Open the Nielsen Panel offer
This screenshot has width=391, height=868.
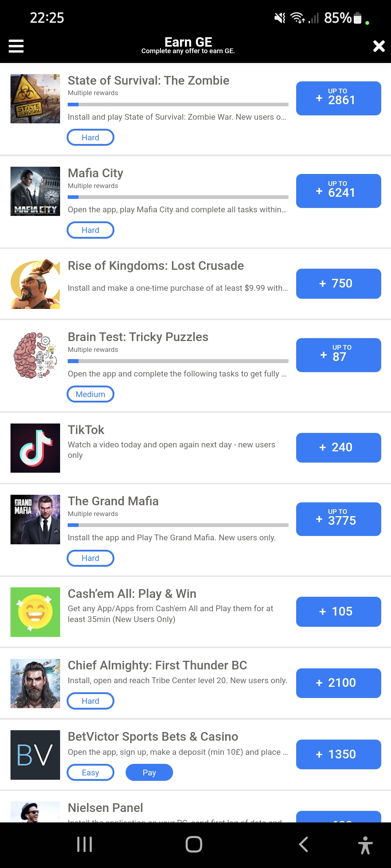click(105, 808)
